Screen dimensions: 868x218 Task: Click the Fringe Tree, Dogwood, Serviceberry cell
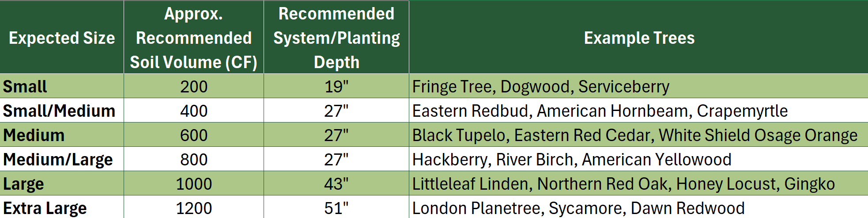click(x=638, y=86)
